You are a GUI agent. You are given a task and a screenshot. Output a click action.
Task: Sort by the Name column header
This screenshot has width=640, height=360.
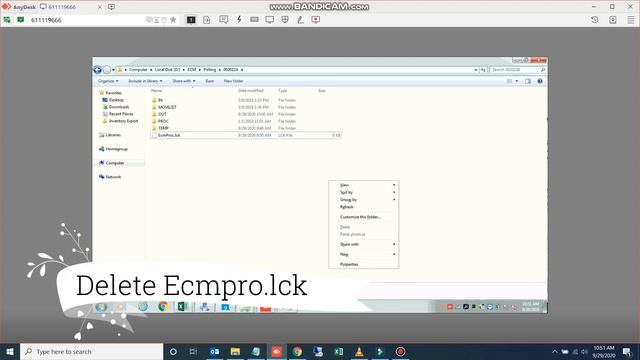(x=157, y=91)
